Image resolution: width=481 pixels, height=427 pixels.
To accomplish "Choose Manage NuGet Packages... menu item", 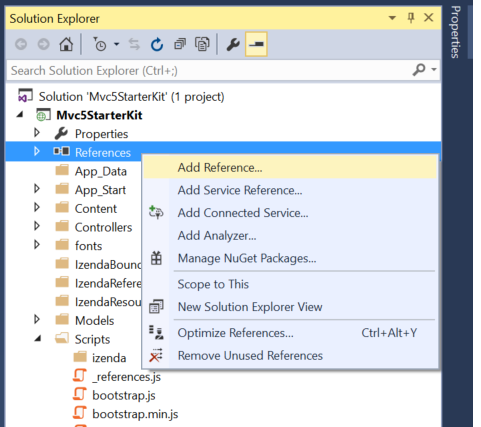I will point(290,258).
